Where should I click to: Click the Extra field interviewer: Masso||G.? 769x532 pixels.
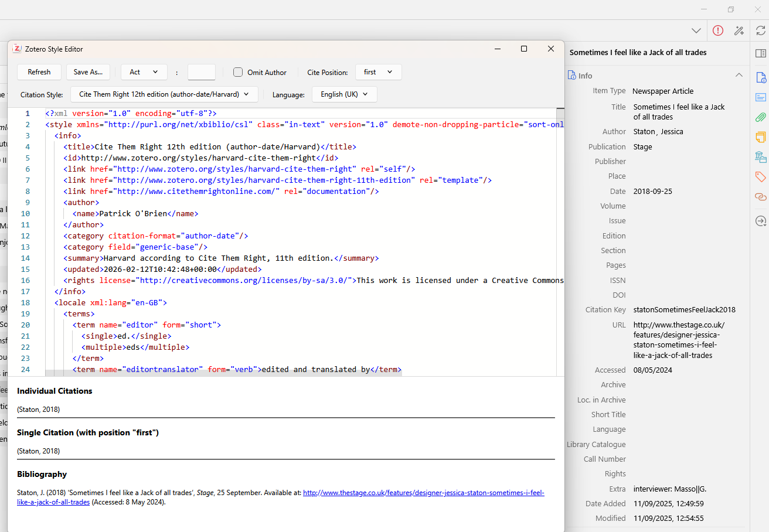coord(670,489)
